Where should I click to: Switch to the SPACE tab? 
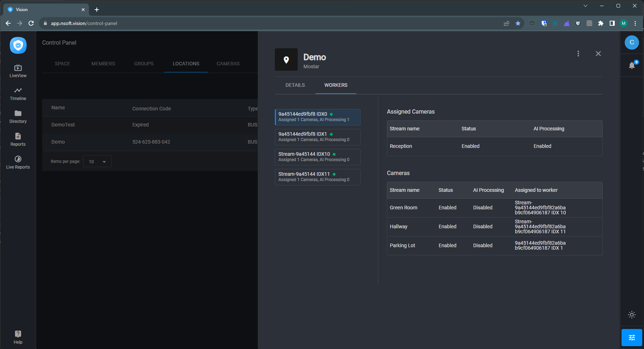point(62,64)
